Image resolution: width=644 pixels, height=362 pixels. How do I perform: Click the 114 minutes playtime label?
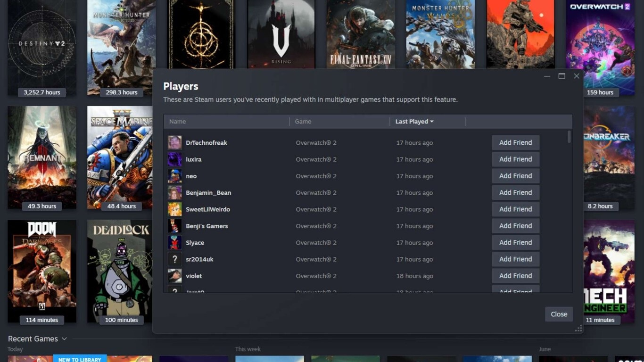coord(42,320)
